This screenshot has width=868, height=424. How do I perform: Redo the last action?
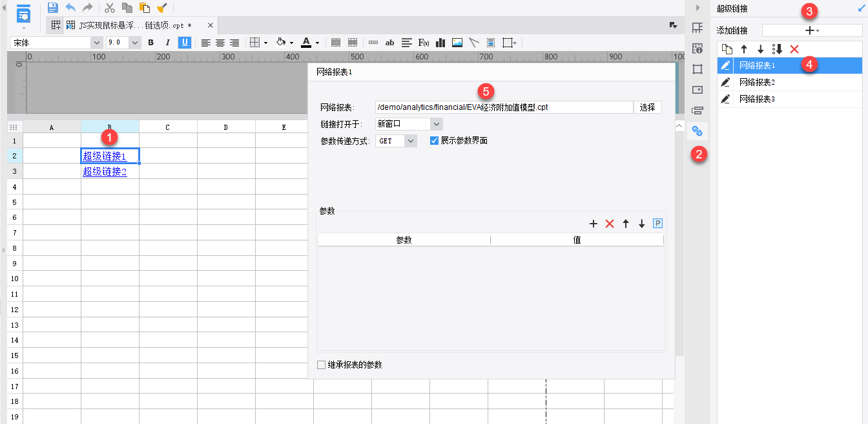point(87,8)
